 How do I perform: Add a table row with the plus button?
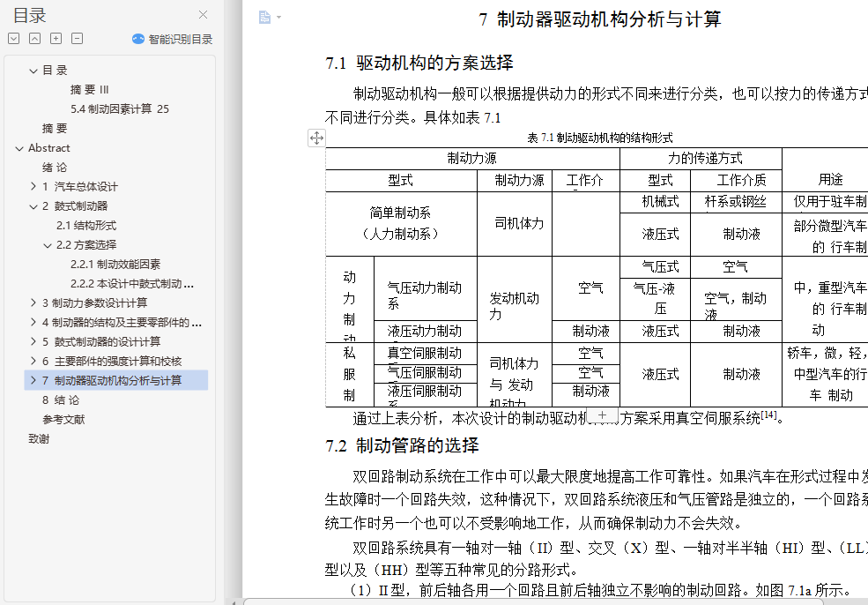(602, 415)
